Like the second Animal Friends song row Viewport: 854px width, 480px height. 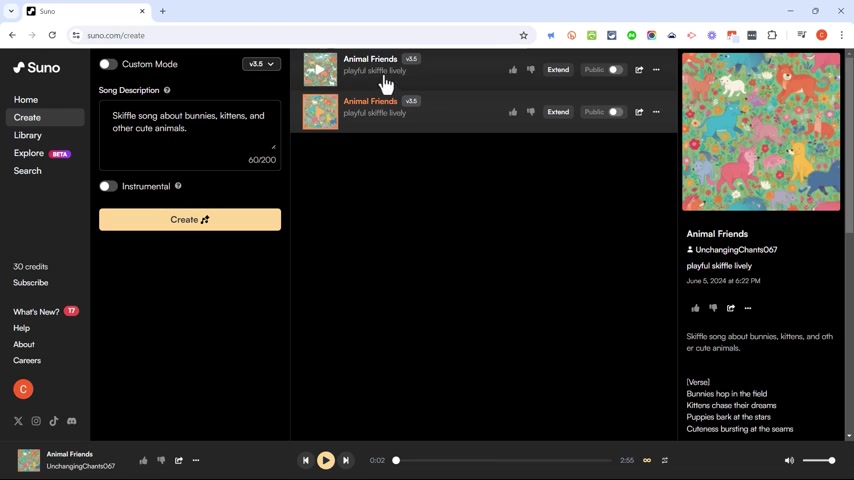point(513,112)
